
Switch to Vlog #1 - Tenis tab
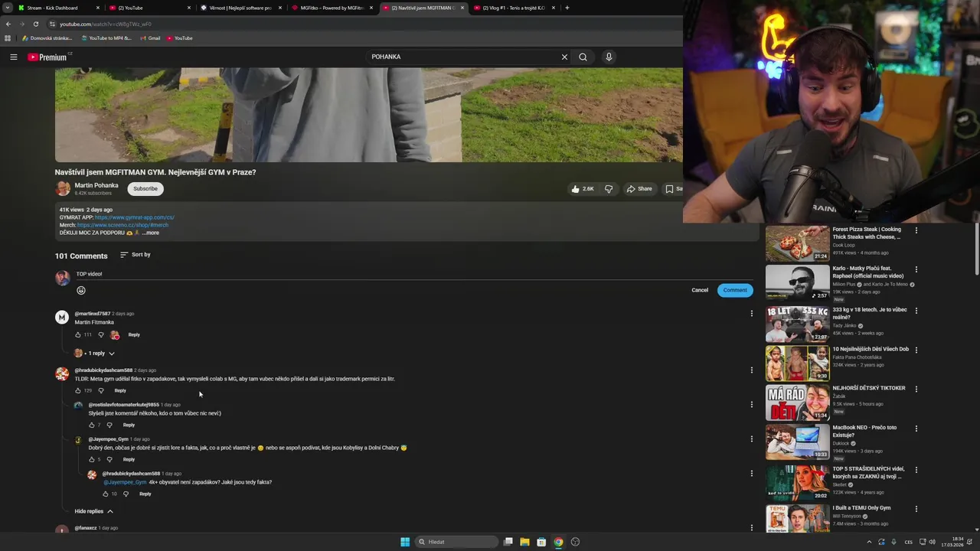pos(514,8)
